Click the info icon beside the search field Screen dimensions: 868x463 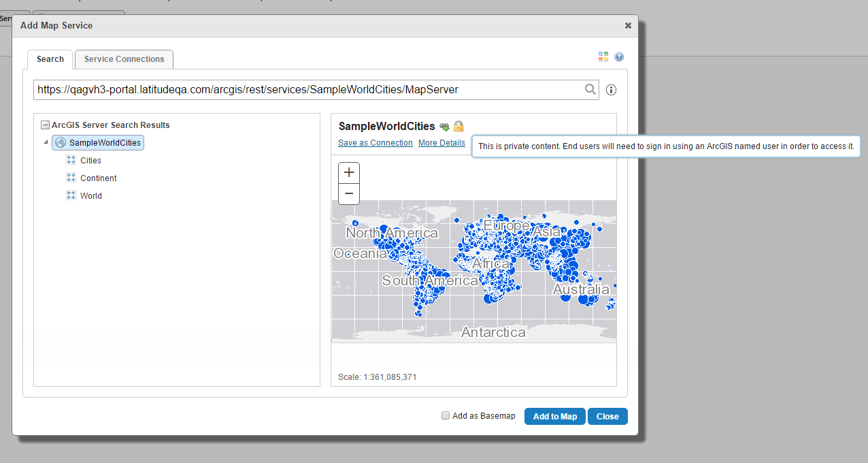(x=611, y=90)
